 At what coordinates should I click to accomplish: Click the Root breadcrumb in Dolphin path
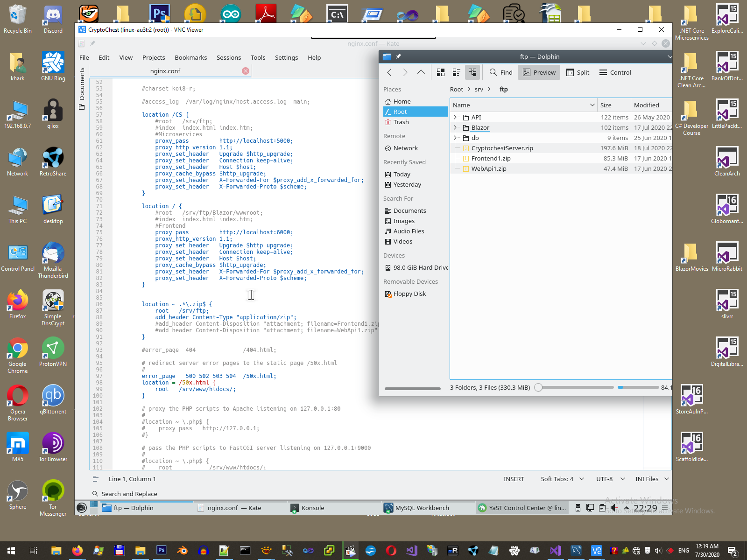pyautogui.click(x=457, y=89)
